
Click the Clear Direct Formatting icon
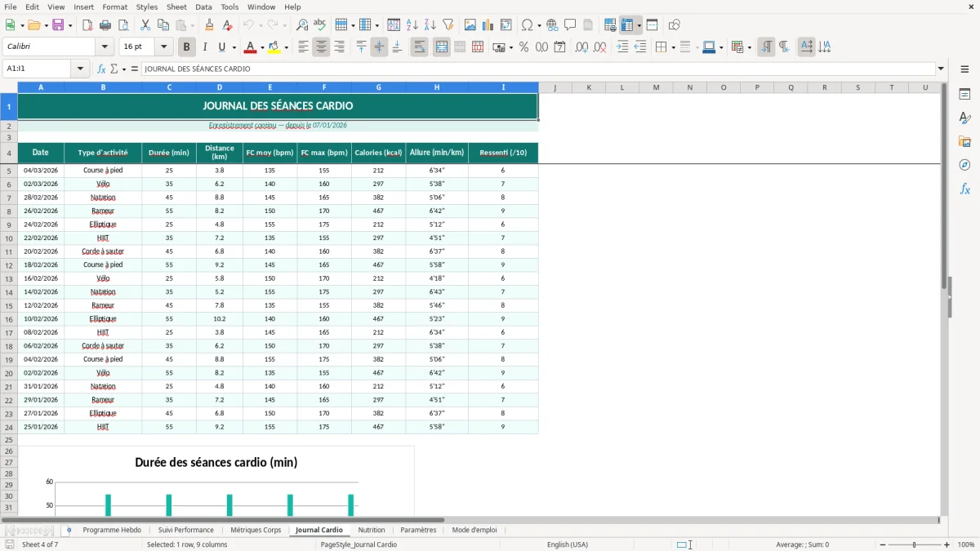click(228, 25)
